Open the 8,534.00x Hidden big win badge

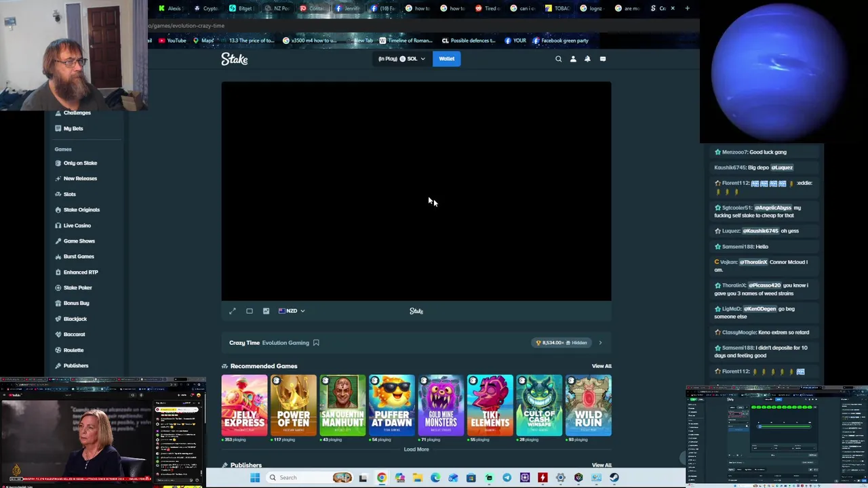point(561,343)
